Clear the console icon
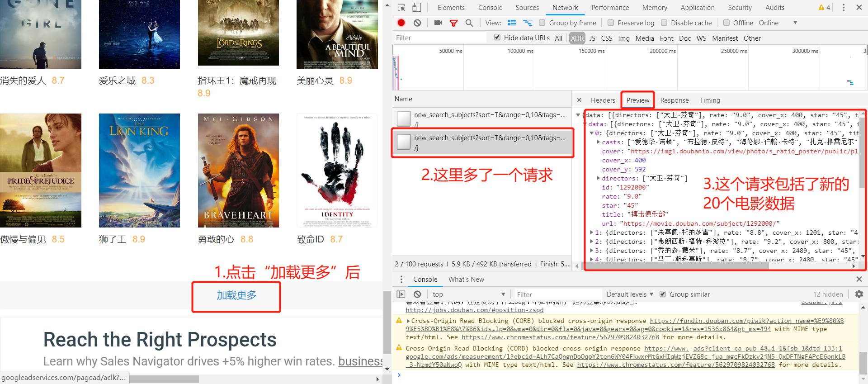The width and height of the screenshot is (868, 384). (x=417, y=294)
